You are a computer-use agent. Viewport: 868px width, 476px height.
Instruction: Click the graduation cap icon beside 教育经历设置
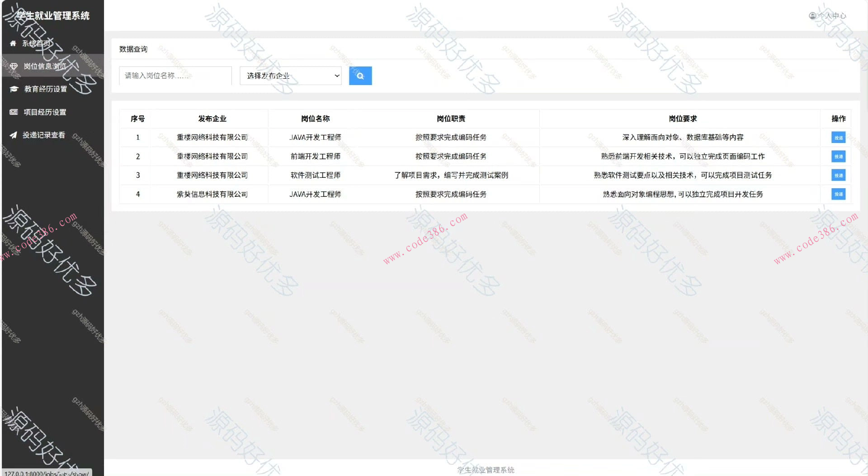point(14,89)
